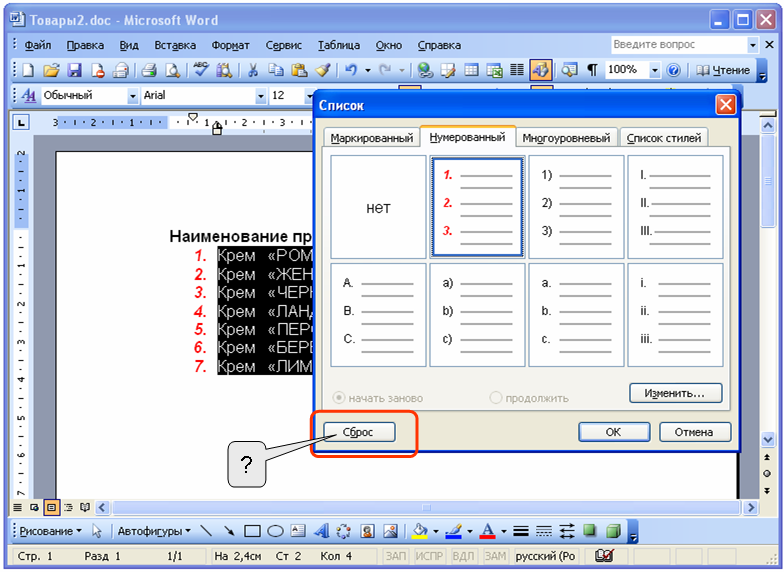Click the 'Введите вопрос' help input field
The width and height of the screenshot is (784, 572).
[x=678, y=45]
